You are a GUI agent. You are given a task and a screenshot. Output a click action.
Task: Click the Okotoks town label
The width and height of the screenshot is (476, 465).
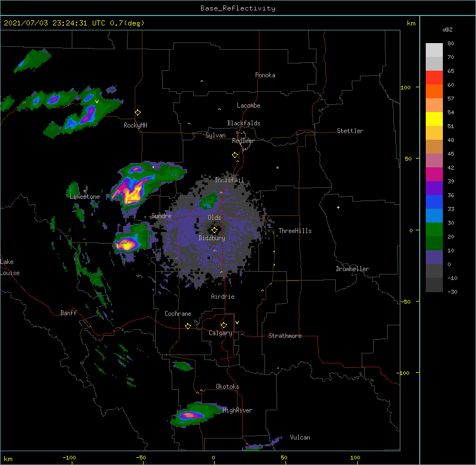[x=228, y=387]
